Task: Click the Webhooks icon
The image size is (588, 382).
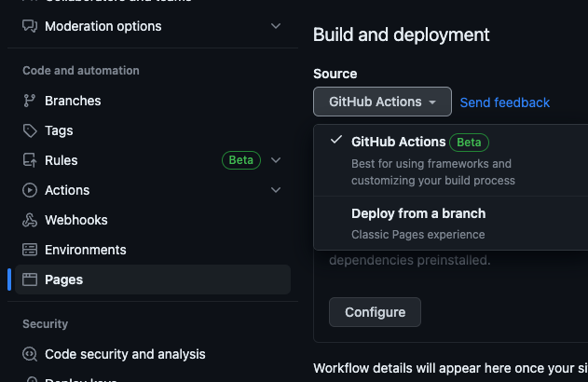Action: click(30, 220)
